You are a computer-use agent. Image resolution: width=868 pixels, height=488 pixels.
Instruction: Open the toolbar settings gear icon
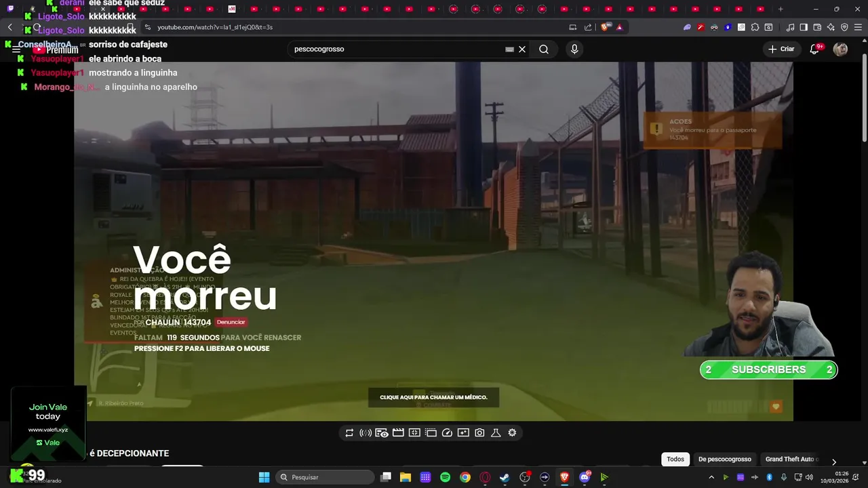point(512,432)
